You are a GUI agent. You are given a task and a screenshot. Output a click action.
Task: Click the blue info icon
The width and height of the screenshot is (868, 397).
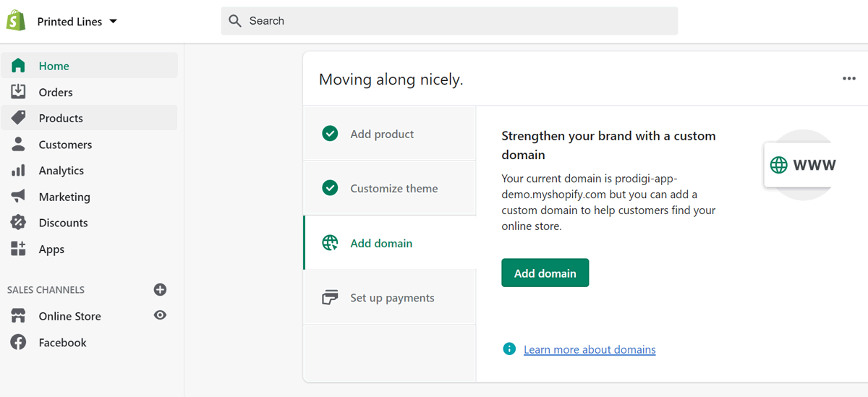coord(509,349)
